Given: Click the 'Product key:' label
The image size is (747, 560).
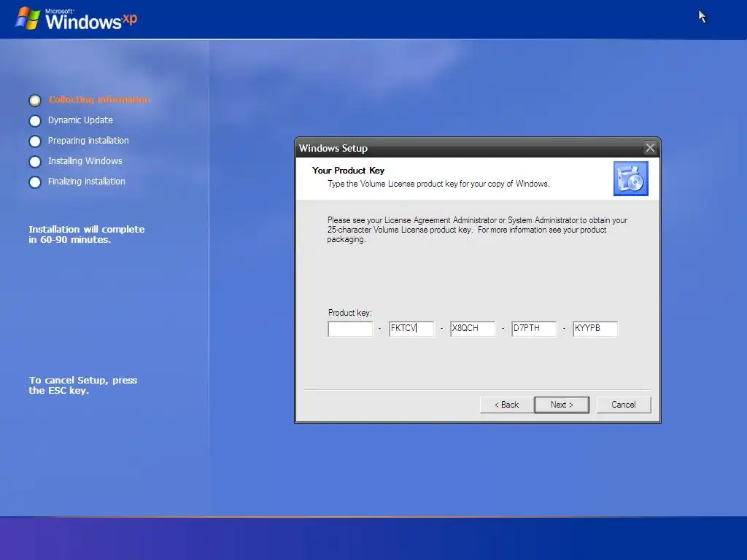Looking at the screenshot, I should (x=349, y=313).
